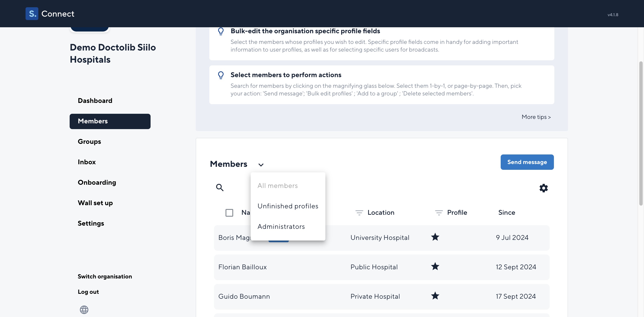This screenshot has width=644, height=317.
Task: Click Location column filter icon
Action: click(359, 212)
